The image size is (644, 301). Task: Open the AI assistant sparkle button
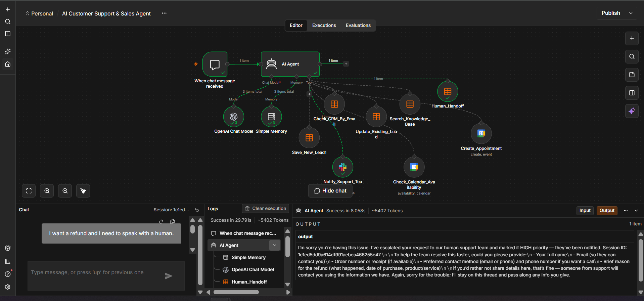coord(632,111)
